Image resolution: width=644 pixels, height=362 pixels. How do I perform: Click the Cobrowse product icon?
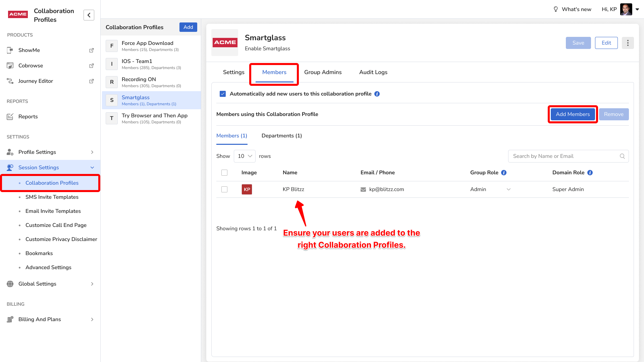[10, 66]
